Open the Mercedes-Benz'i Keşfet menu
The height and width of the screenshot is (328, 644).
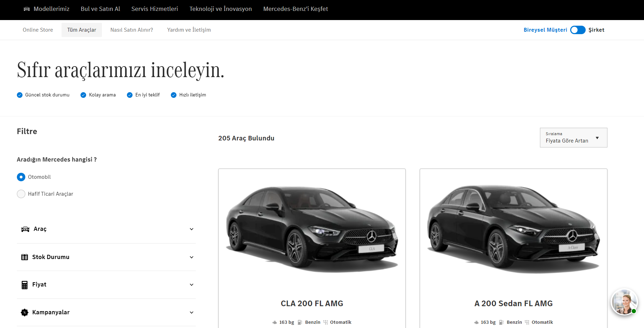click(x=296, y=9)
